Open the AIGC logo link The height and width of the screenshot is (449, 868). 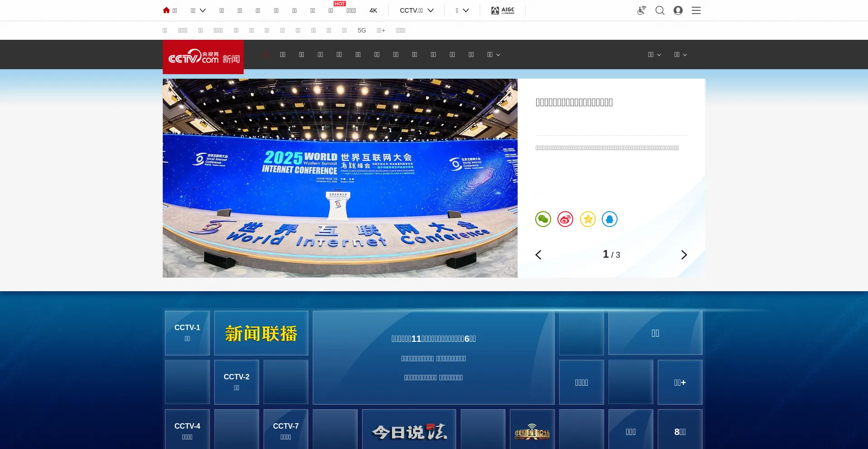point(503,10)
